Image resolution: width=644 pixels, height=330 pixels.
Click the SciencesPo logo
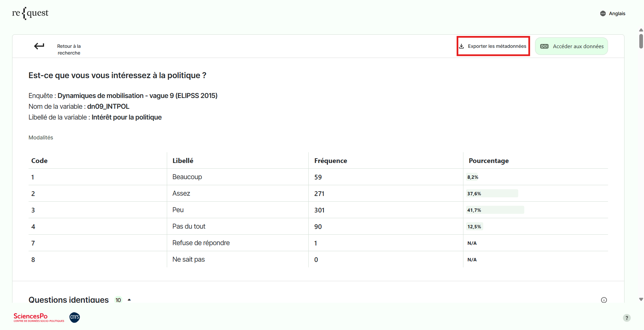39,317
